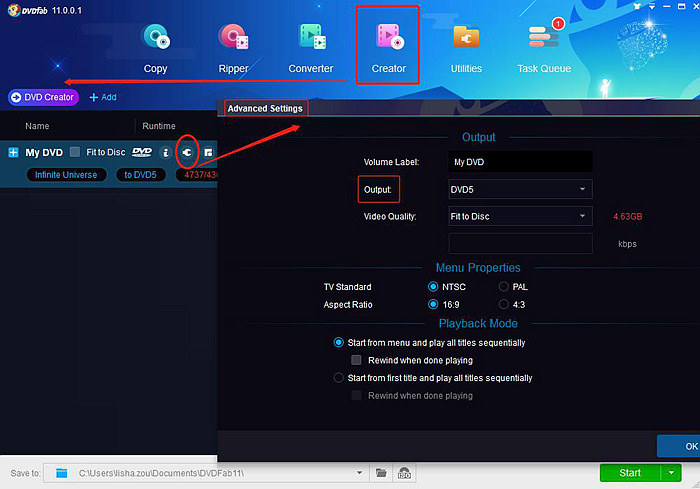700x489 pixels.
Task: Click the 4.63GB size value
Action: pyautogui.click(x=628, y=217)
